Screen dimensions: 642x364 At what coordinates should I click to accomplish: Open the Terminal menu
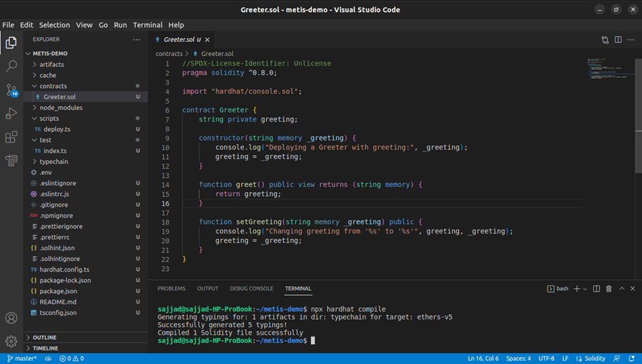pos(148,25)
